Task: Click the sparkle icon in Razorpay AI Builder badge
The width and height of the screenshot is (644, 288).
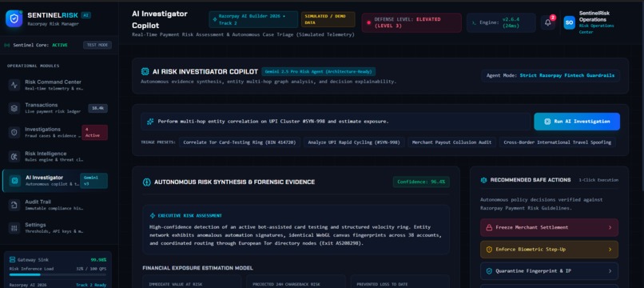Action: point(214,19)
